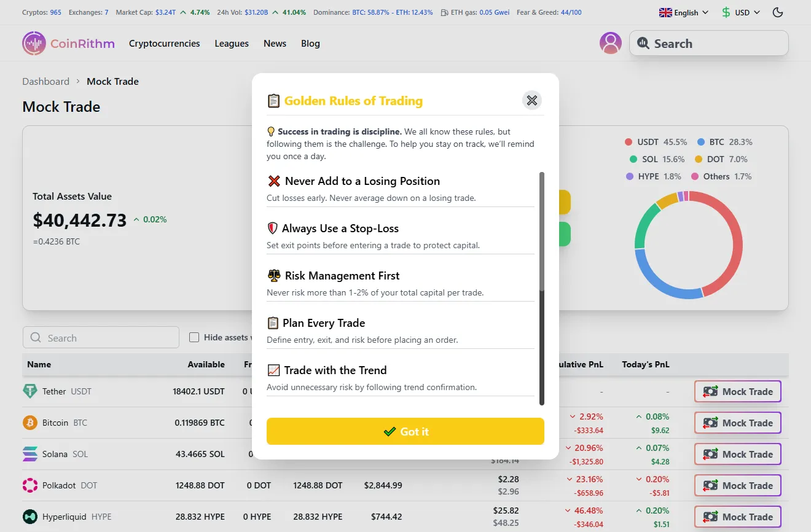Screen dimensions: 811x532
Task: Click the Hyperliquid coin icon
Action: click(x=32, y=516)
